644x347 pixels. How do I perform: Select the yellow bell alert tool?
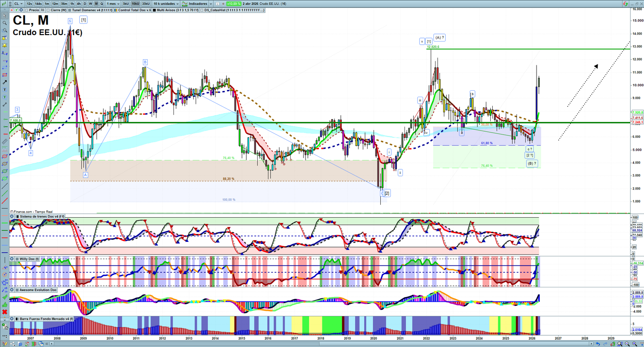[4, 45]
